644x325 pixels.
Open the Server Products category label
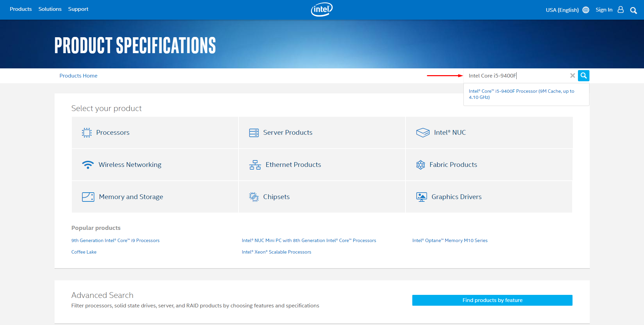pyautogui.click(x=288, y=133)
